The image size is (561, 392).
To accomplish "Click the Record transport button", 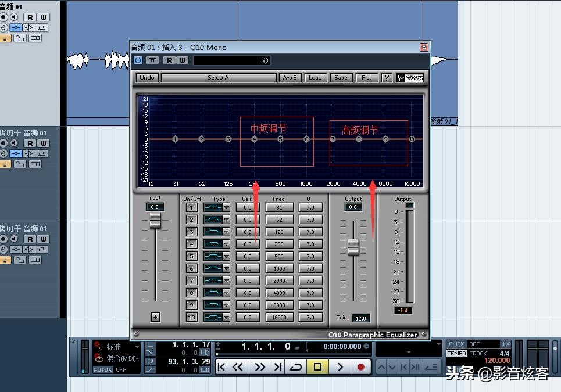I will 360,367.
